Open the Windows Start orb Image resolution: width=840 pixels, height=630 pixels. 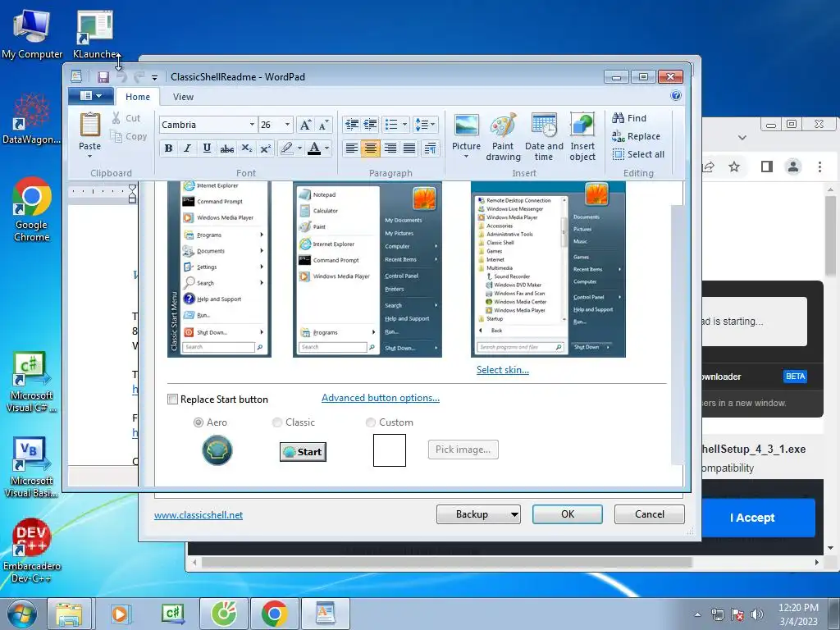[22, 614]
